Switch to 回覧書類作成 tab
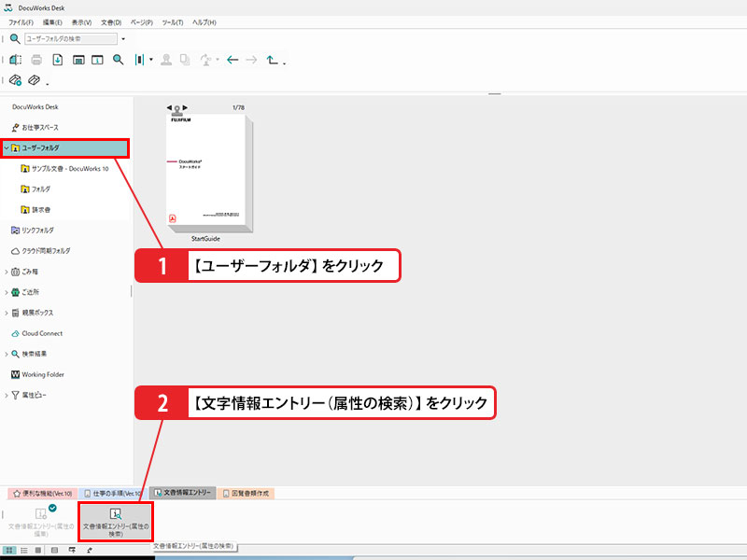This screenshot has width=747, height=560. [x=246, y=494]
